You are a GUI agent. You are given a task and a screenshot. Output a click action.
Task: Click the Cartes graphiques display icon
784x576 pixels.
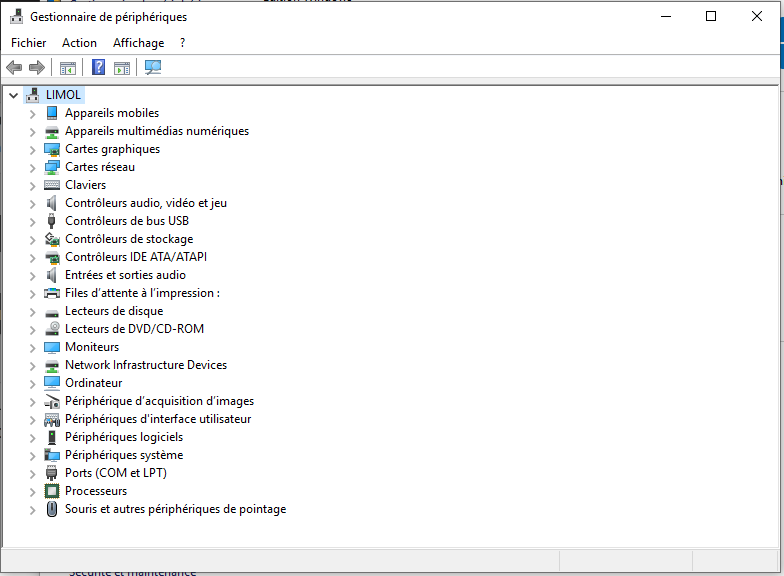coord(52,149)
